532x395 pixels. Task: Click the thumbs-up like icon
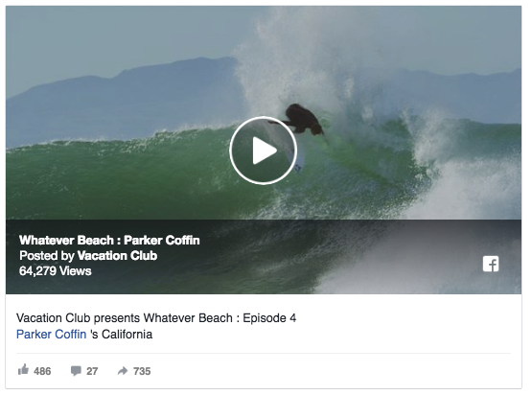point(23,370)
